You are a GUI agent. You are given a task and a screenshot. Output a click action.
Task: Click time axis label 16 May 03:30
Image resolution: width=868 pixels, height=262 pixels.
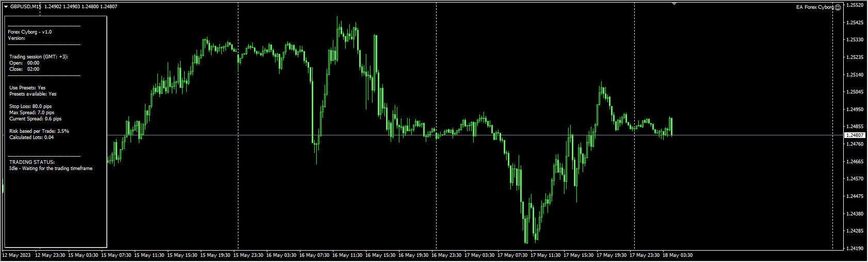(281, 255)
